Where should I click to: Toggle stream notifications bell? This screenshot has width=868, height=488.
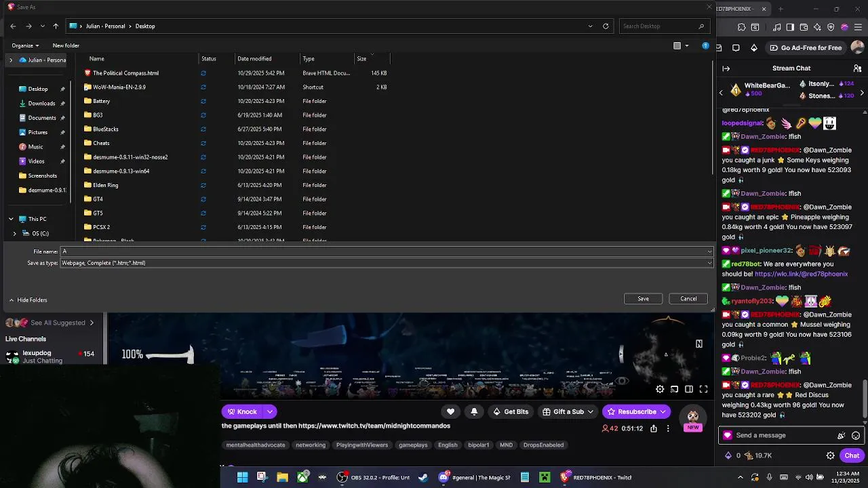(474, 411)
